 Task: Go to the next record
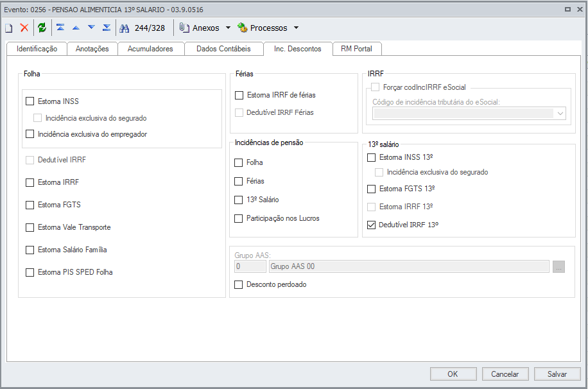(91, 28)
